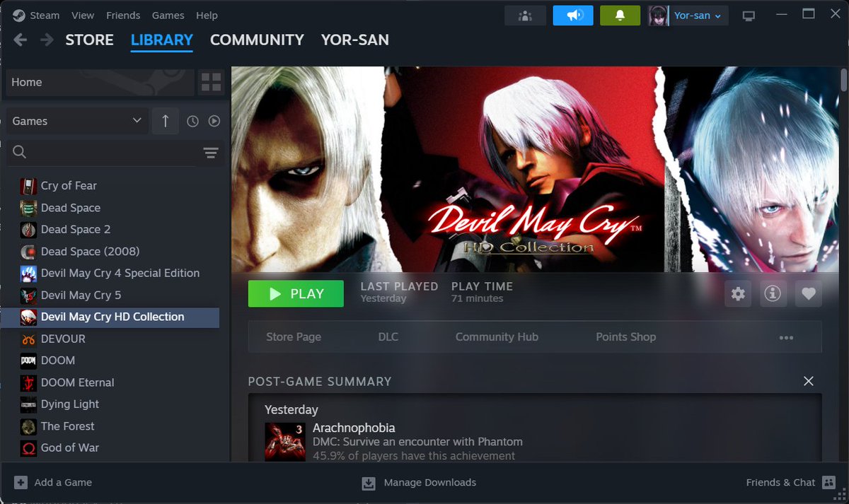Click the Arachnophobia achievement title
The image size is (849, 504).
[354, 428]
